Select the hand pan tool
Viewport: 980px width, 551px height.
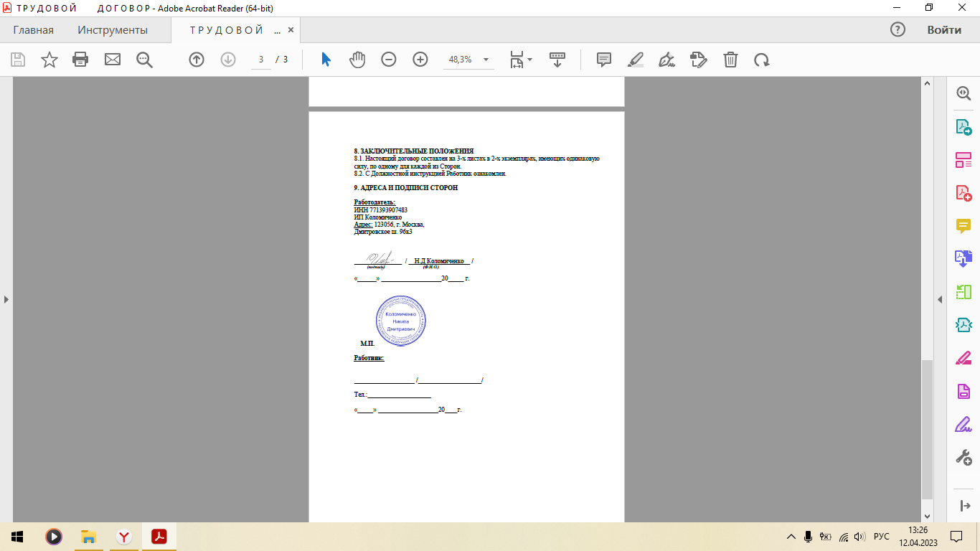(357, 60)
